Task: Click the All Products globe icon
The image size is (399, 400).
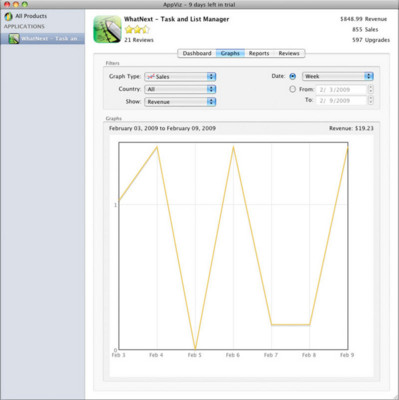Action: 8,16
